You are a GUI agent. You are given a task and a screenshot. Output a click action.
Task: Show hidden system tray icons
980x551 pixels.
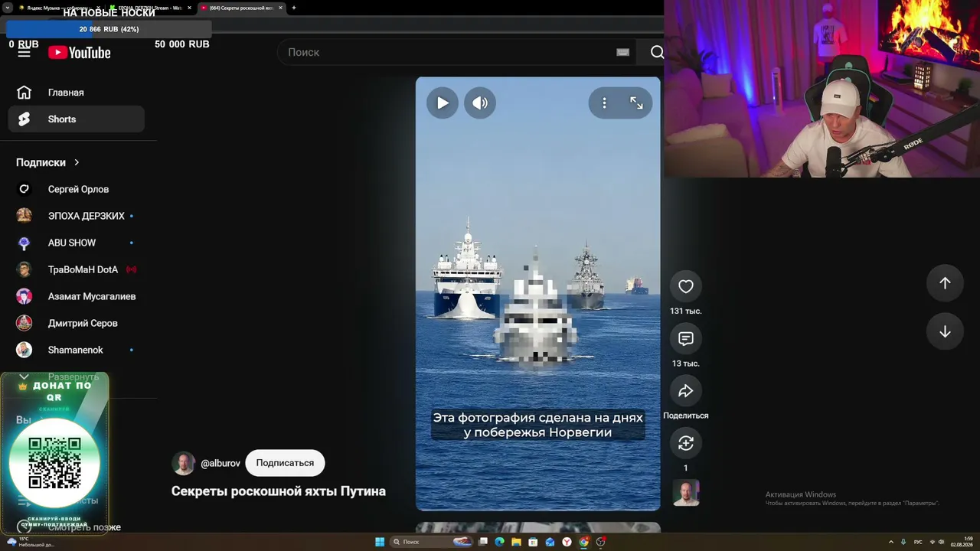pyautogui.click(x=890, y=542)
